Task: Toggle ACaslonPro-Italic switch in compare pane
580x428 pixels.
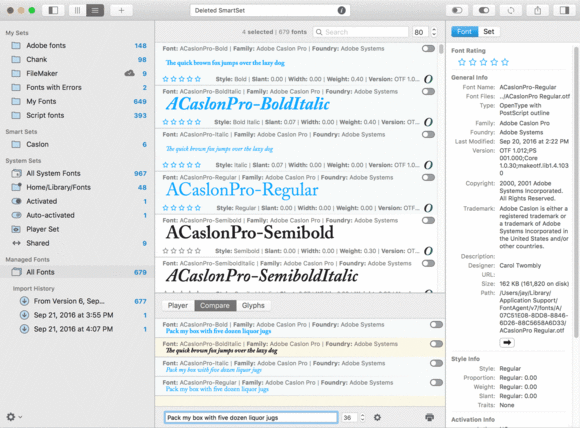Action: [436, 363]
